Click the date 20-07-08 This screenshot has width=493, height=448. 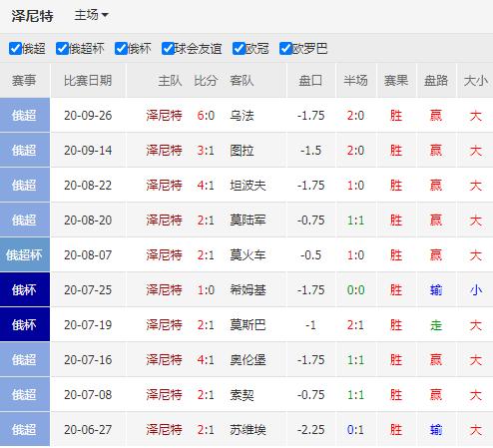pos(88,395)
